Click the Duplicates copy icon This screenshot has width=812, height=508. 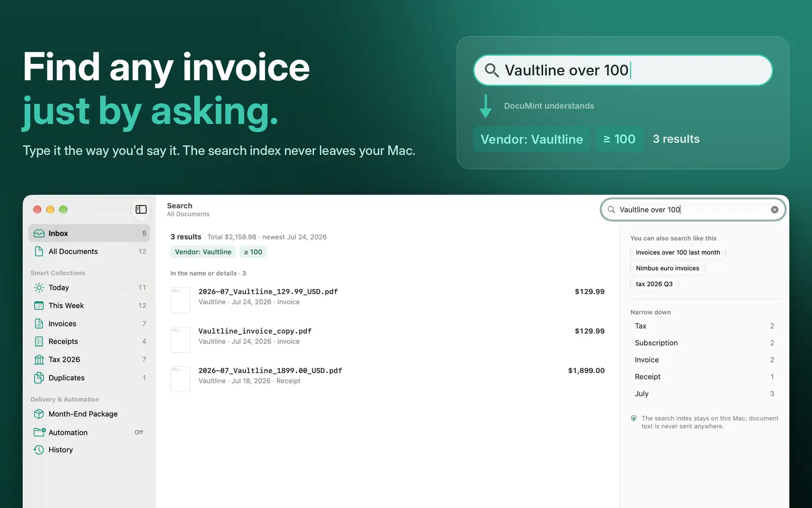(x=39, y=378)
